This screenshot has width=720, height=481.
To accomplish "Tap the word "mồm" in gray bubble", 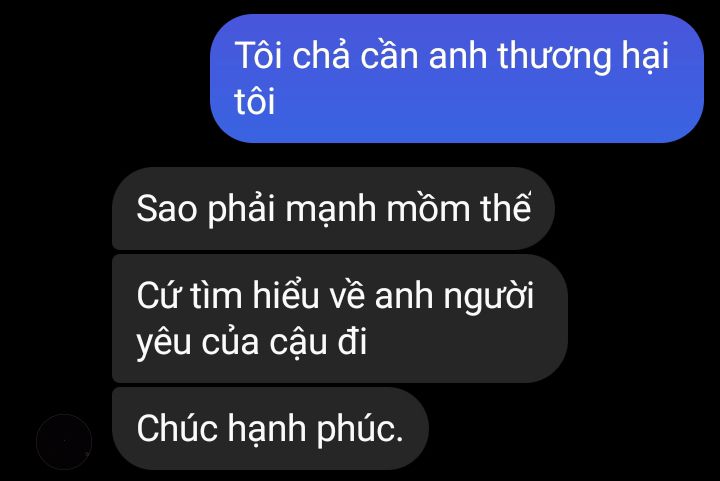I will (428, 207).
